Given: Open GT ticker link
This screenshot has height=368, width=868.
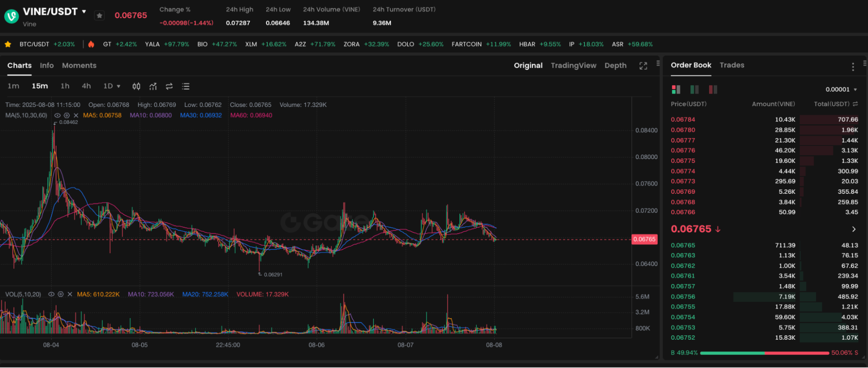Looking at the screenshot, I should click(x=120, y=44).
